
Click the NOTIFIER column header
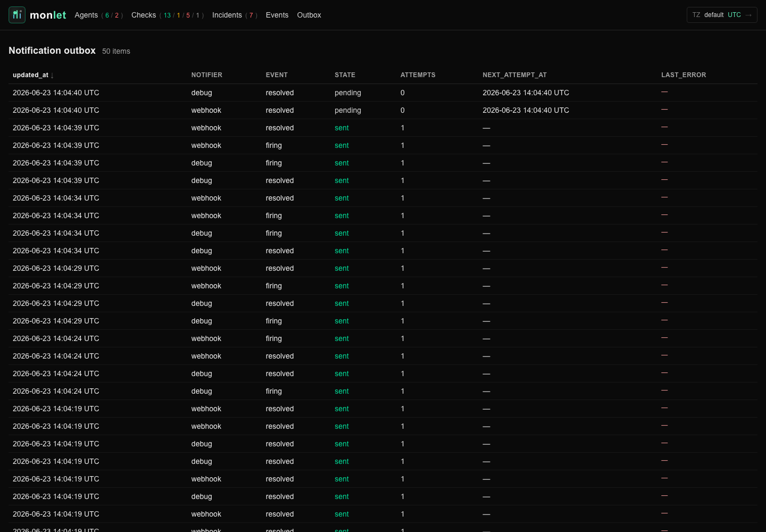click(207, 75)
